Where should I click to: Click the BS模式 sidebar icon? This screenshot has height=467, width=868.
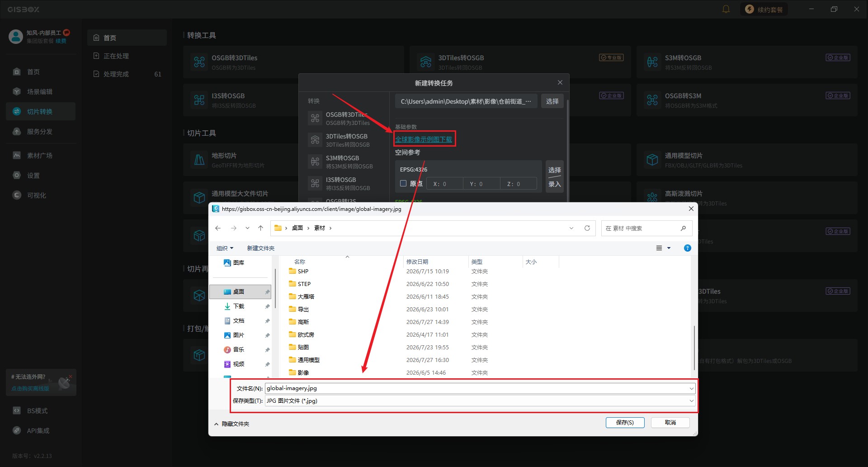(x=17, y=411)
